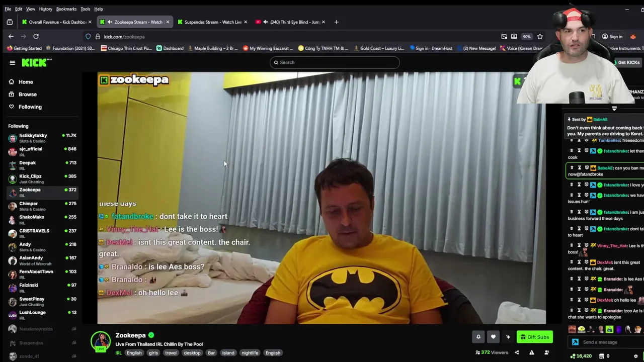Open the Getting Started bookmark

point(24,48)
